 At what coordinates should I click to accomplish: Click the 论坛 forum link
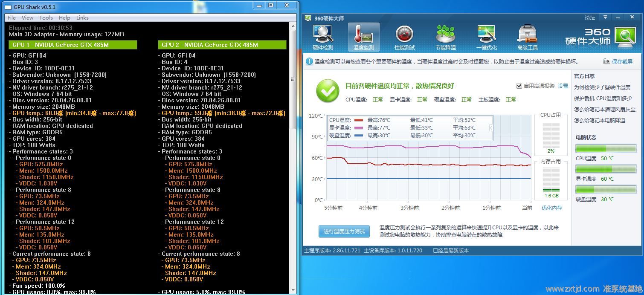pyautogui.click(x=589, y=18)
